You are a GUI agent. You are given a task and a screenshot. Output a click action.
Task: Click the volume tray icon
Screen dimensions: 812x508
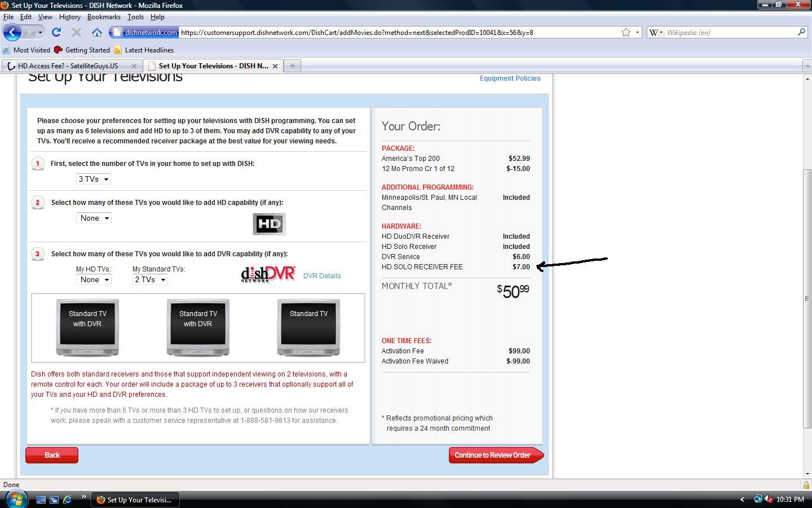tap(769, 500)
